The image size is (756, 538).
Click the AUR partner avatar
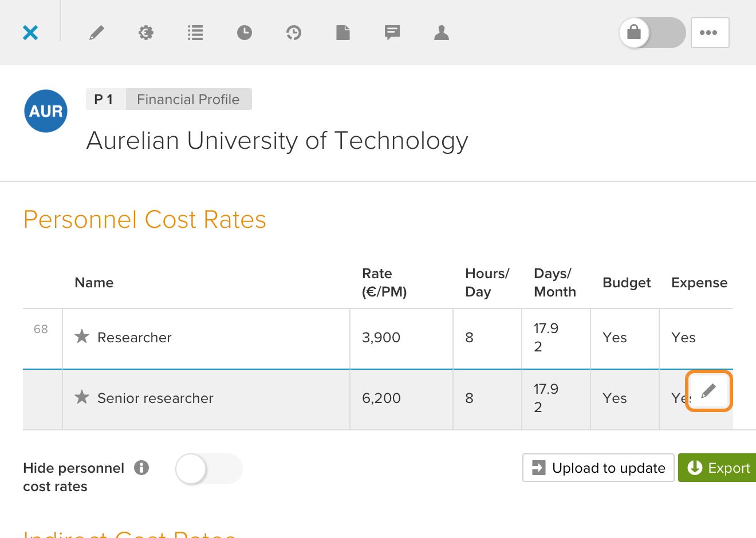[46, 111]
